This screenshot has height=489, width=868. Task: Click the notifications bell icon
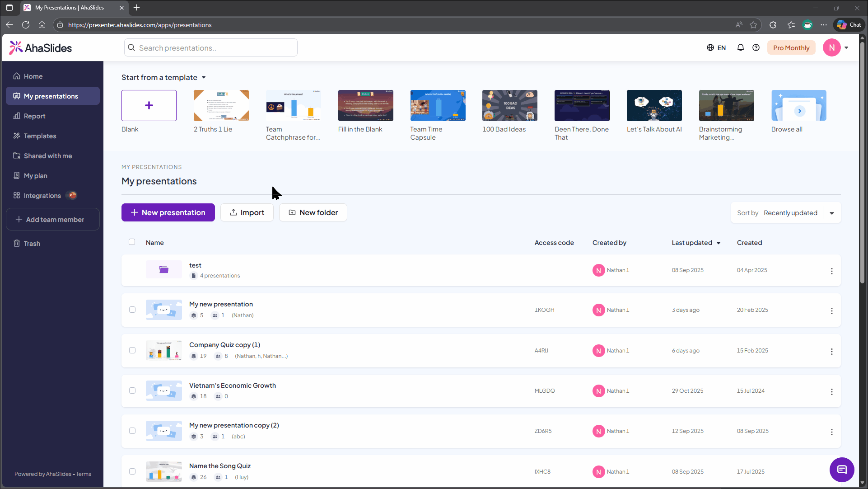(x=740, y=48)
